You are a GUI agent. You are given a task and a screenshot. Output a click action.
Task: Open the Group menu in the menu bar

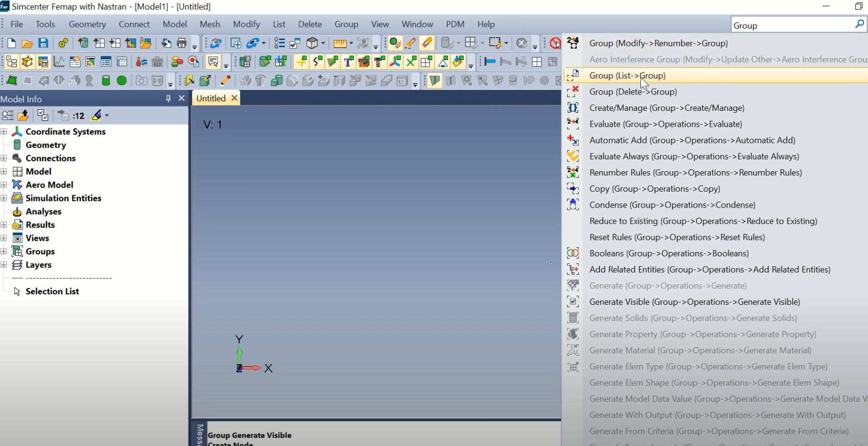347,24
